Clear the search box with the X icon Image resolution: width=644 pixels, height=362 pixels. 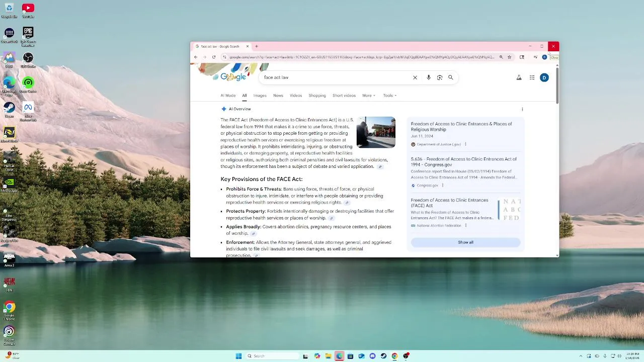point(415,77)
